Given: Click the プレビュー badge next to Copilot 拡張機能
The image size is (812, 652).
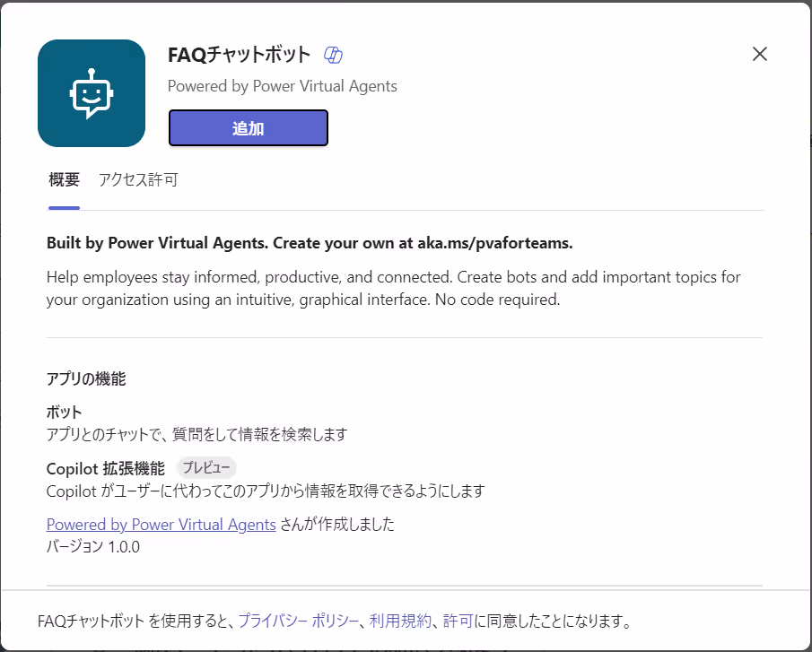Looking at the screenshot, I should (x=206, y=468).
